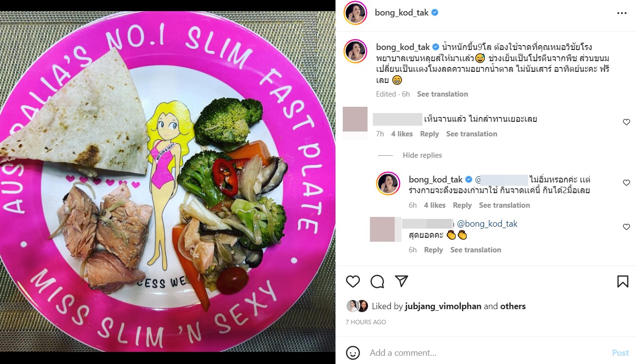Focus the Add a comment field
The width and height of the screenshot is (636, 364).
click(x=485, y=352)
